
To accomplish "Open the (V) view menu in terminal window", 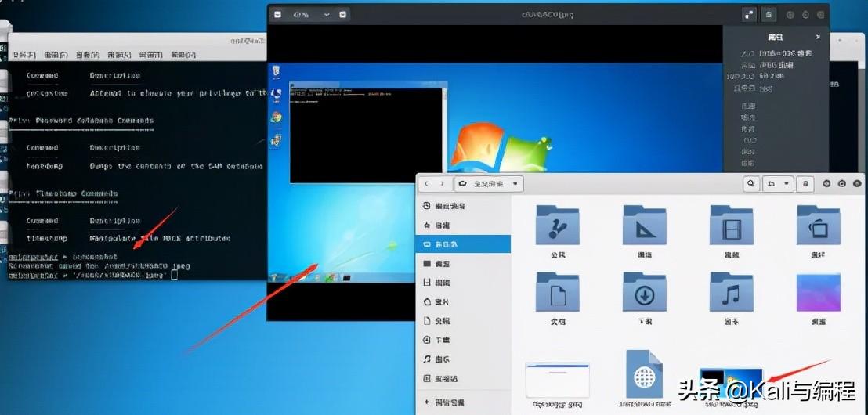I will click(88, 55).
